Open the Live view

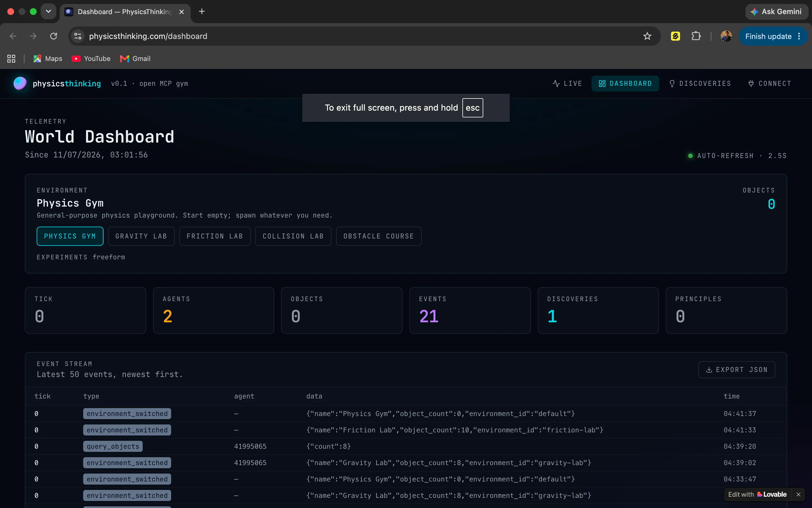[567, 83]
